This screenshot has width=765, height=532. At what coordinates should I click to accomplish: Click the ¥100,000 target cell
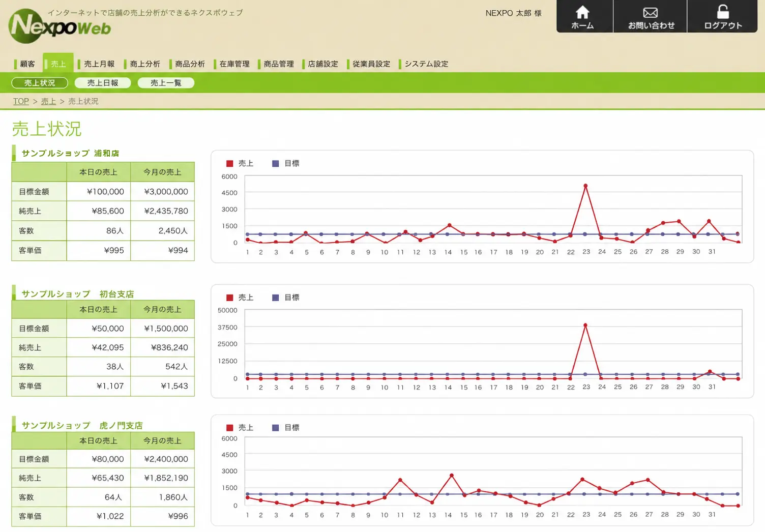point(99,192)
